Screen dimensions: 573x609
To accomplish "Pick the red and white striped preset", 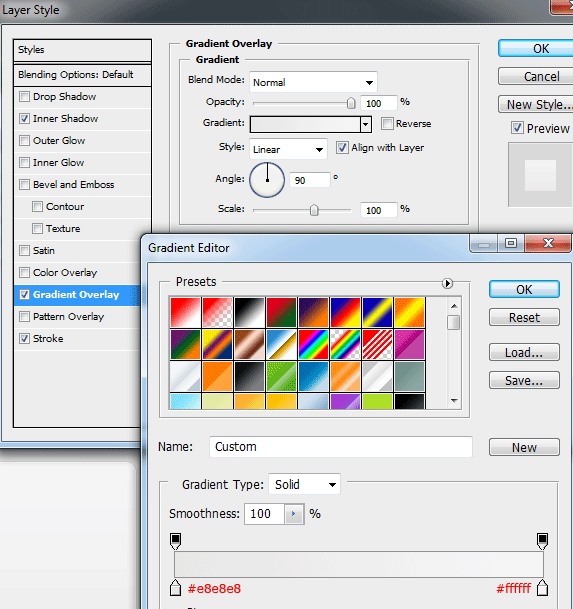I will (378, 344).
